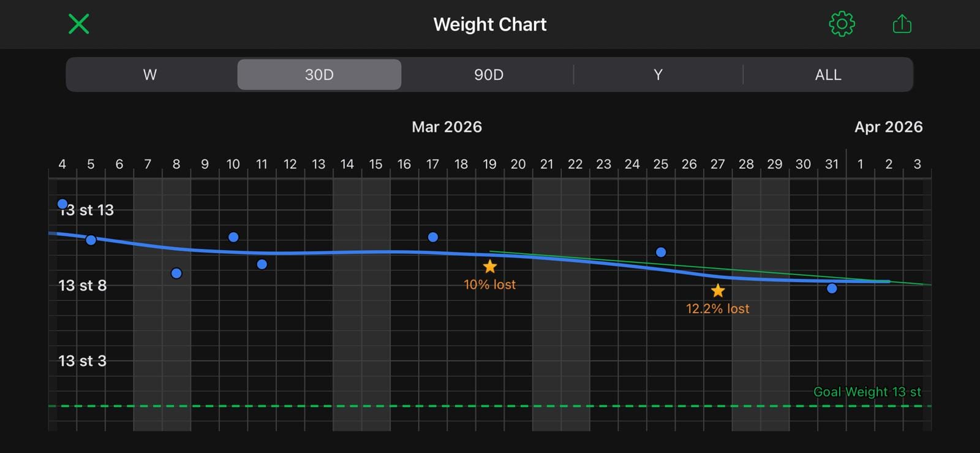This screenshot has height=453, width=980.
Task: Tap the weight data point on March 5
Action: 91,240
